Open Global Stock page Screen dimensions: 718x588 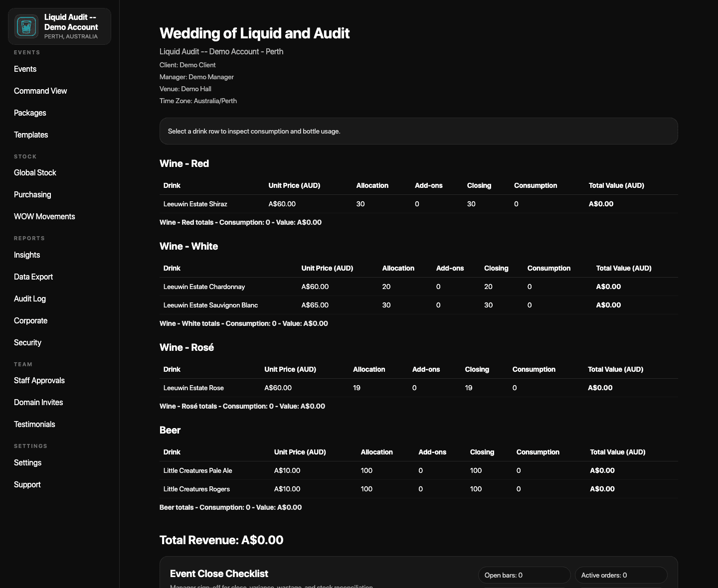click(x=35, y=172)
